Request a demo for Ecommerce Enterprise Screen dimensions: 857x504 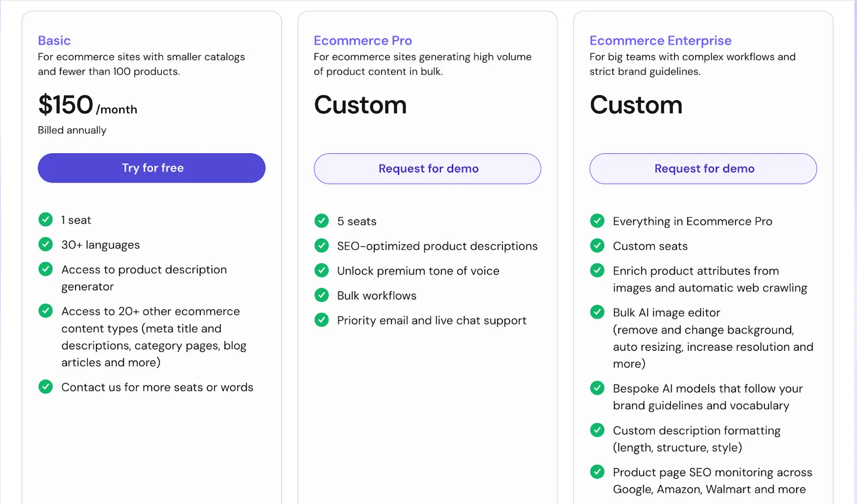pyautogui.click(x=703, y=169)
